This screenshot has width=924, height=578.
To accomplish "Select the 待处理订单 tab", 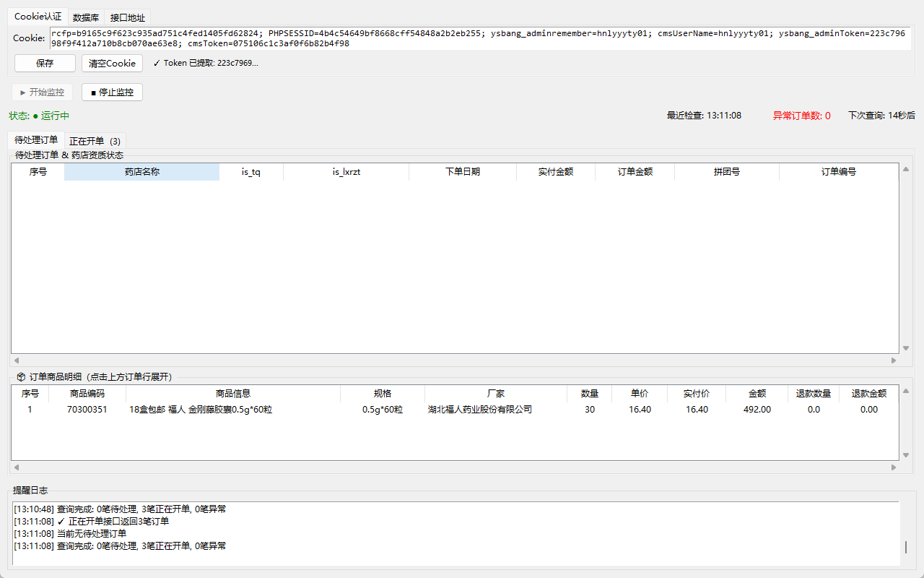I will (x=36, y=140).
